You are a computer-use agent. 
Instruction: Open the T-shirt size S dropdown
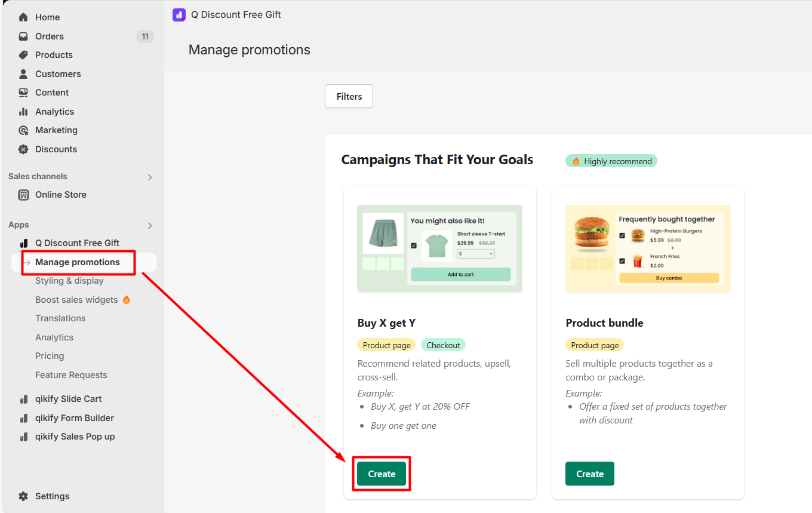click(476, 254)
